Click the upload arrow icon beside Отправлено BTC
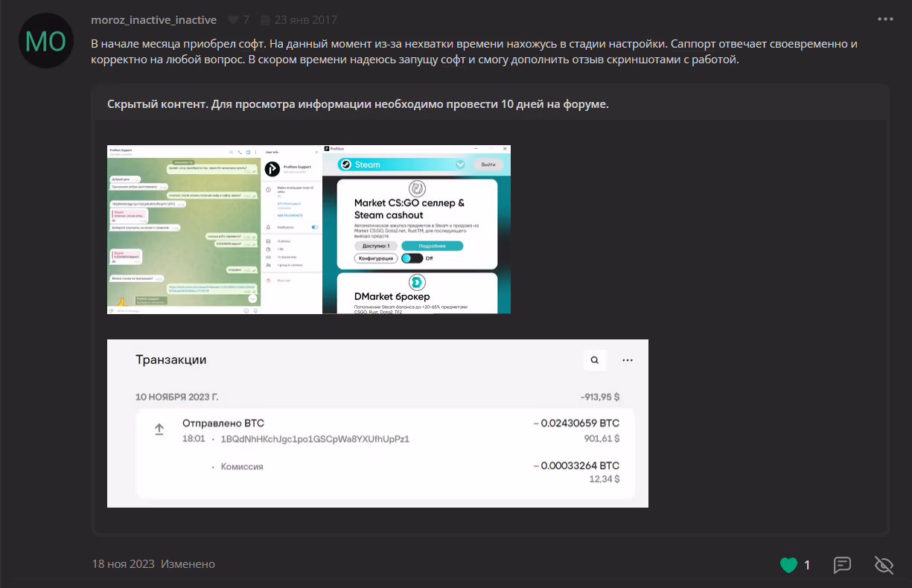 click(159, 430)
